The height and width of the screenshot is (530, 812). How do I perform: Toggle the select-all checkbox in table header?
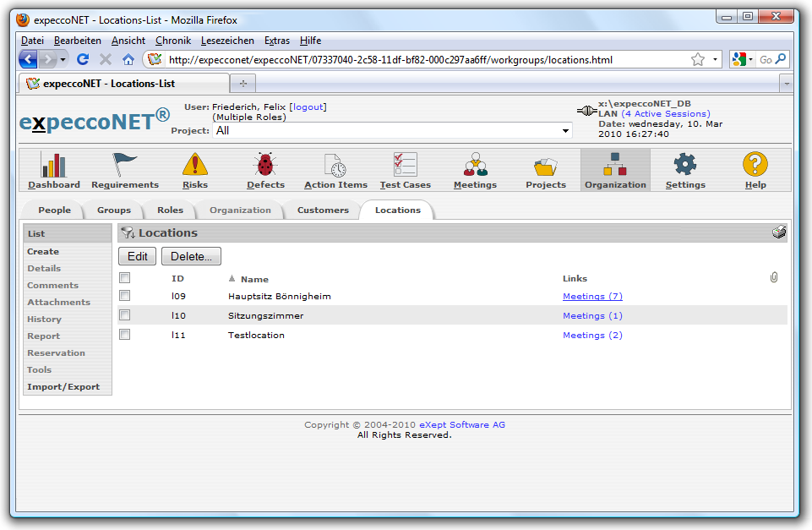(125, 278)
